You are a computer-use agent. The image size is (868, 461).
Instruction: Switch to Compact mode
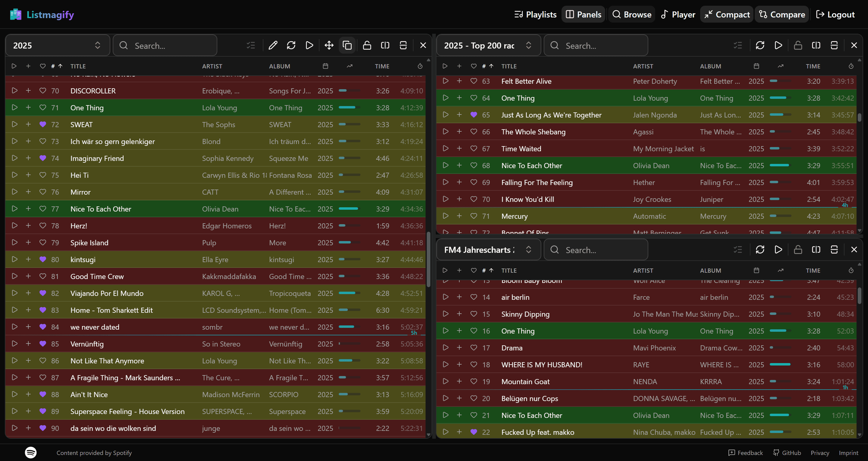coord(726,14)
